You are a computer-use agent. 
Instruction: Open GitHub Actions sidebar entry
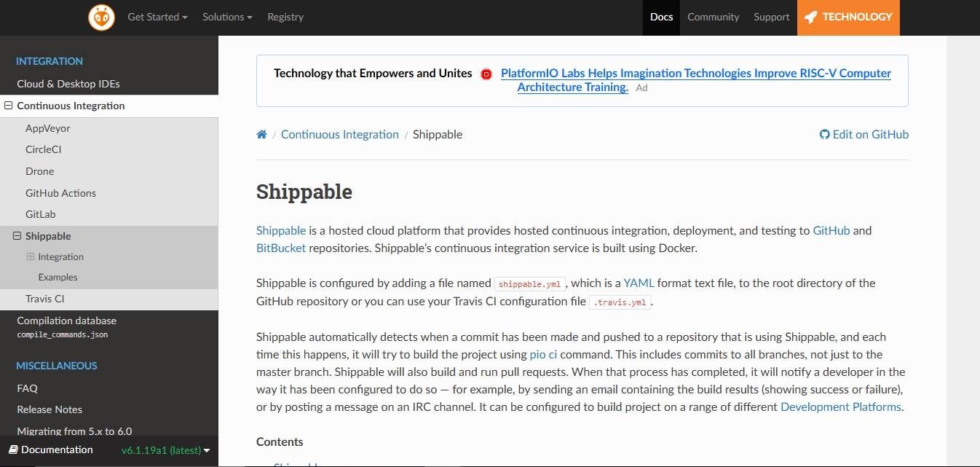(61, 193)
